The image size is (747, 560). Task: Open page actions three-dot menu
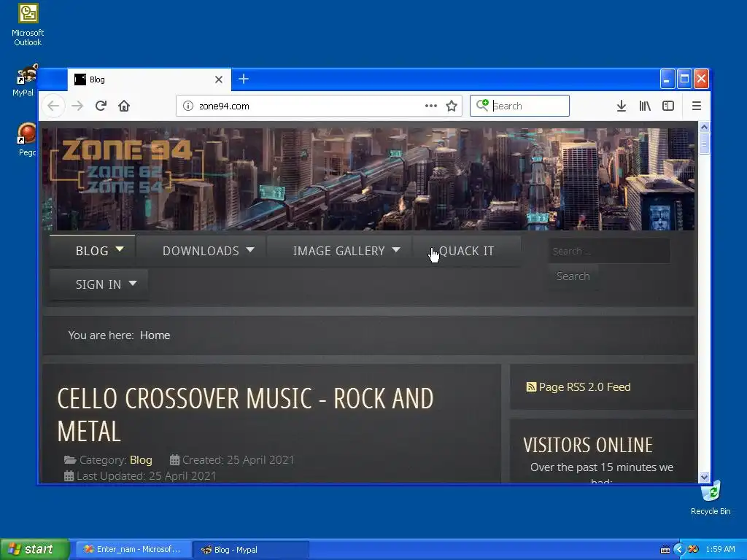[x=430, y=106]
